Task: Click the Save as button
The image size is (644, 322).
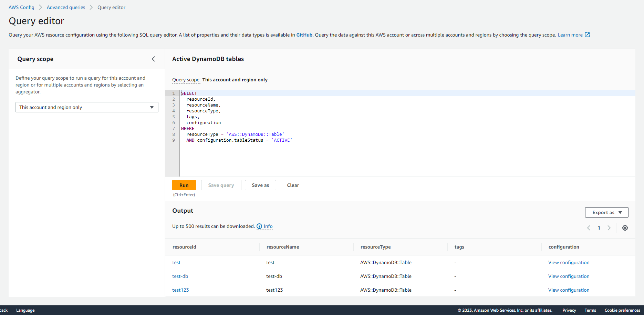Action: 260,185
